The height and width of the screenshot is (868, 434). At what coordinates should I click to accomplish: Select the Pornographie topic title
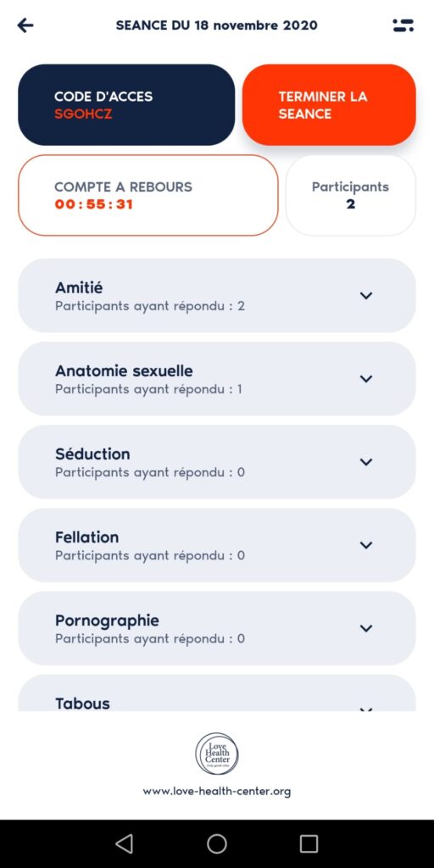(107, 620)
